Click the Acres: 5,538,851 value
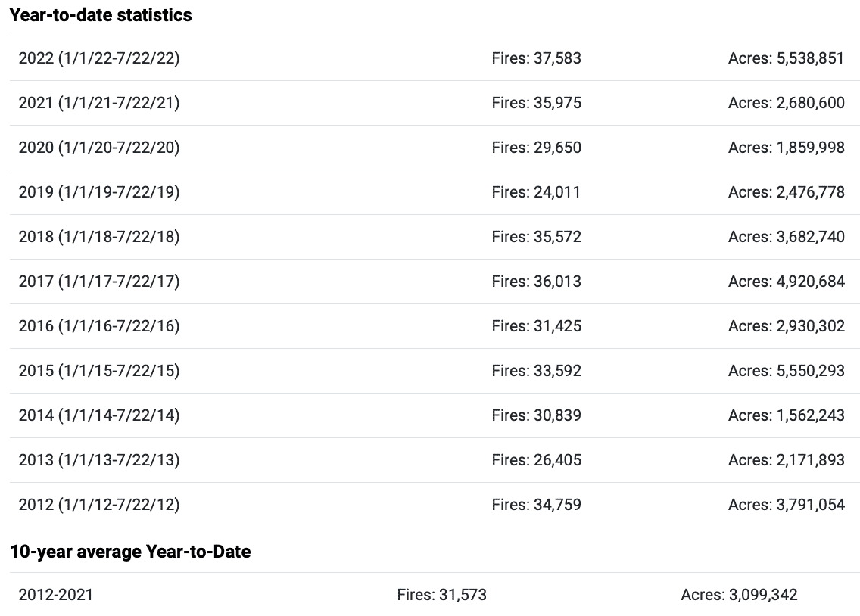This screenshot has height=616, width=860. [786, 58]
